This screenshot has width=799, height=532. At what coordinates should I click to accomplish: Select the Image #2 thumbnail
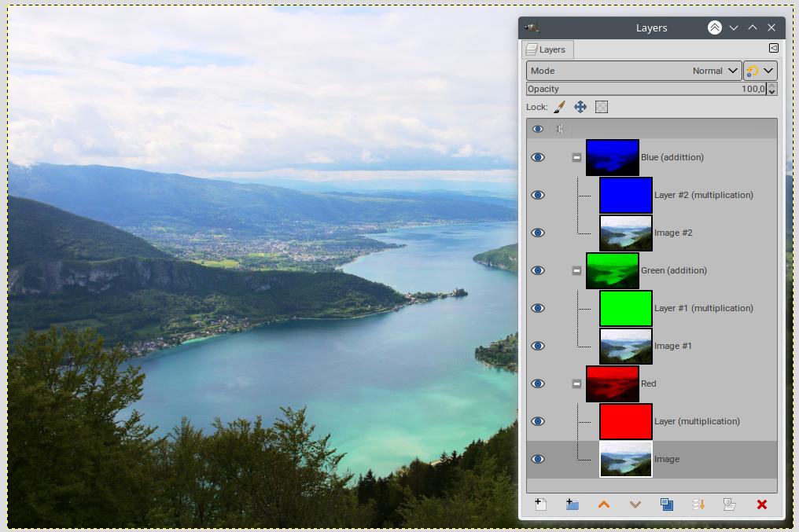626,233
